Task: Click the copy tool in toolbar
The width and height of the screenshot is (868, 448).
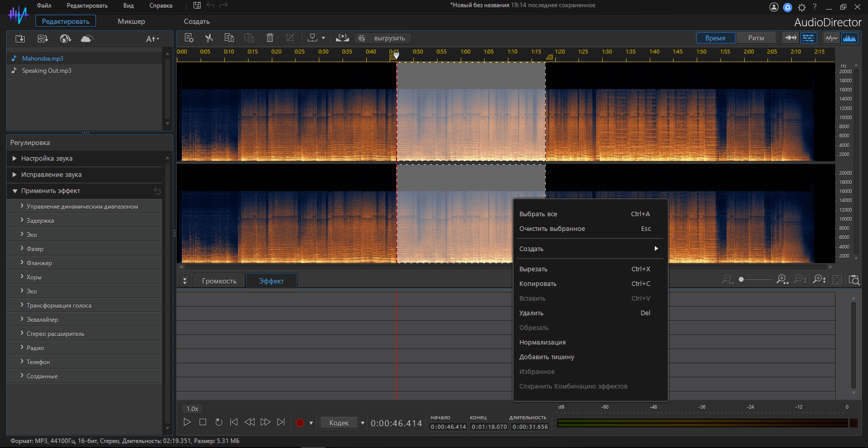Action: 229,38
